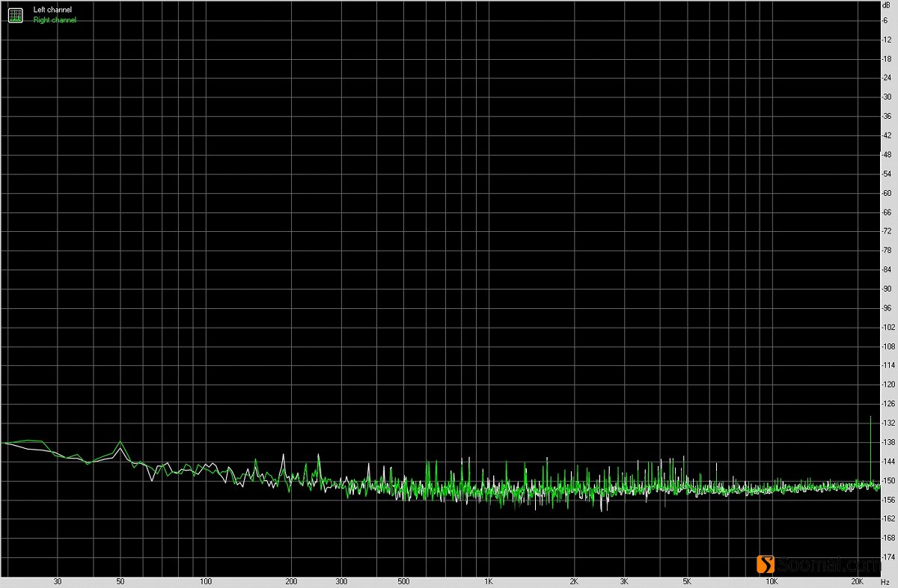
Task: Click the white graph icon inside the legend box
Action: tap(15, 14)
